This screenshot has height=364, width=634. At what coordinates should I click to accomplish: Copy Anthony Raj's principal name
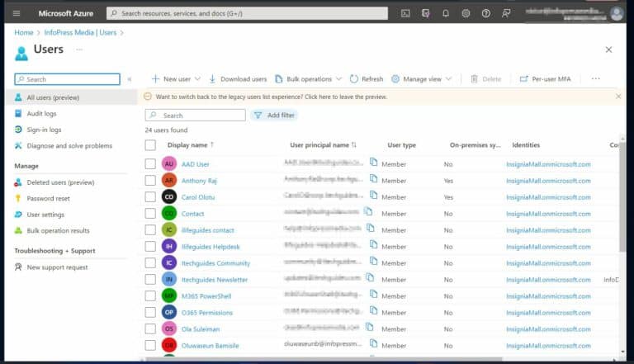pyautogui.click(x=374, y=179)
